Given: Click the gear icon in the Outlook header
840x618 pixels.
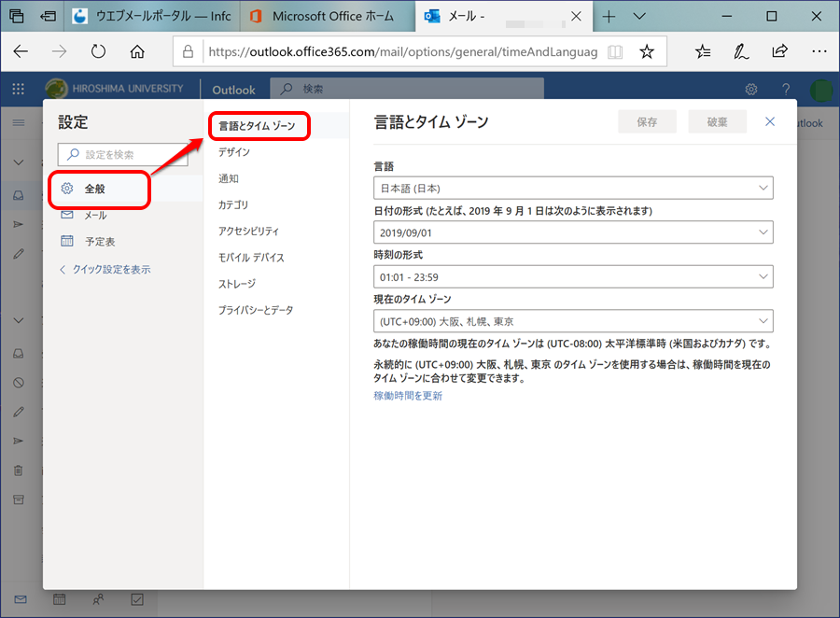Looking at the screenshot, I should [751, 89].
